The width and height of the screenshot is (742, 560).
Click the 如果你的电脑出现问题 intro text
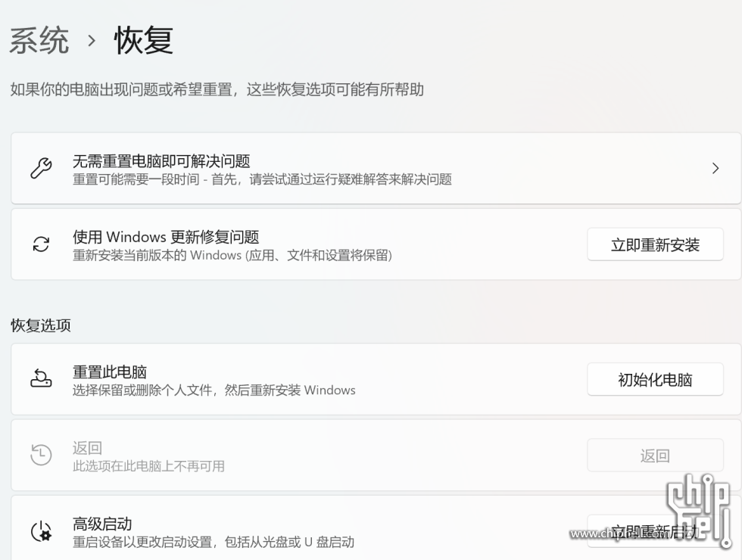click(217, 89)
